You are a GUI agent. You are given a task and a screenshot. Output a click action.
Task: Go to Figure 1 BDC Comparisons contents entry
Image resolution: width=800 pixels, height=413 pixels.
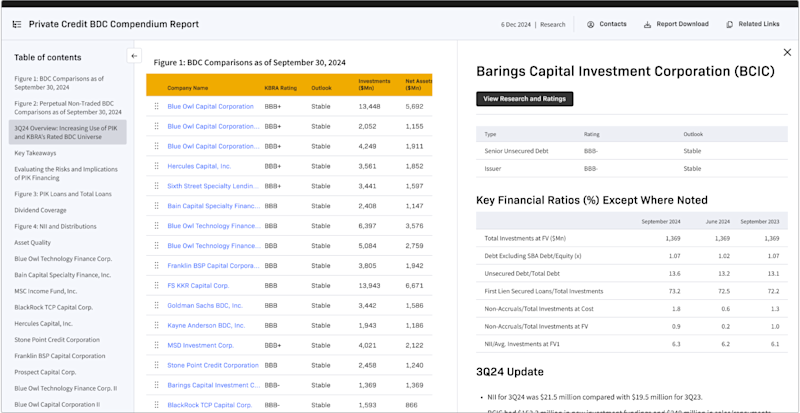tap(59, 83)
